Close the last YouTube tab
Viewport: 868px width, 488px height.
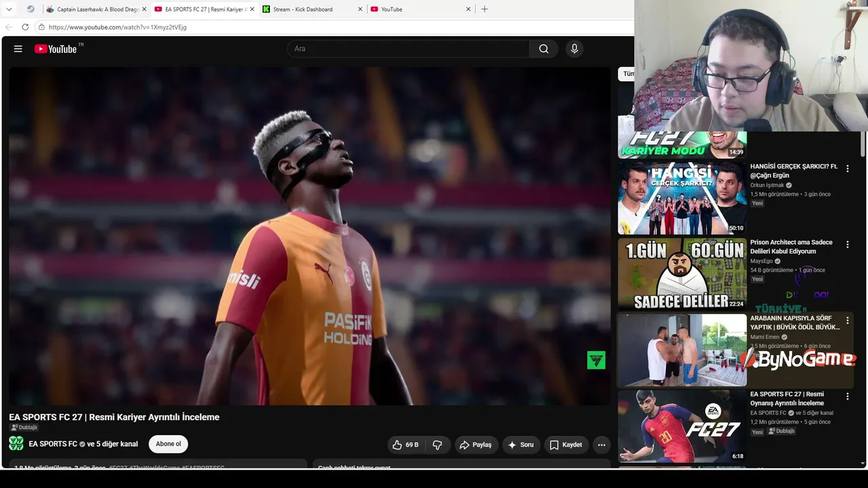[468, 9]
